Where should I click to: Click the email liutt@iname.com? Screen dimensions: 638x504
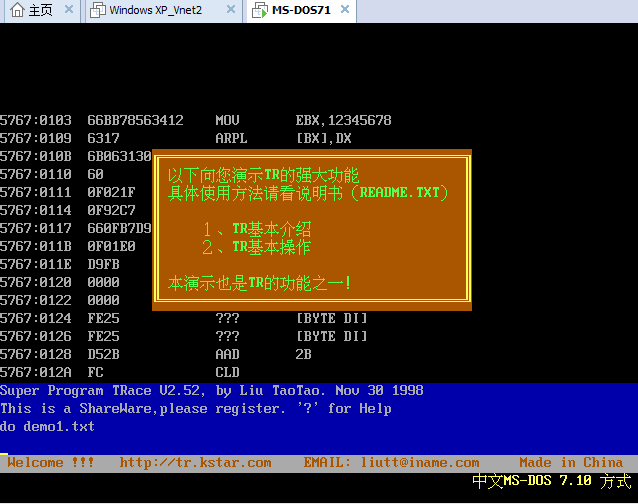(x=420, y=463)
